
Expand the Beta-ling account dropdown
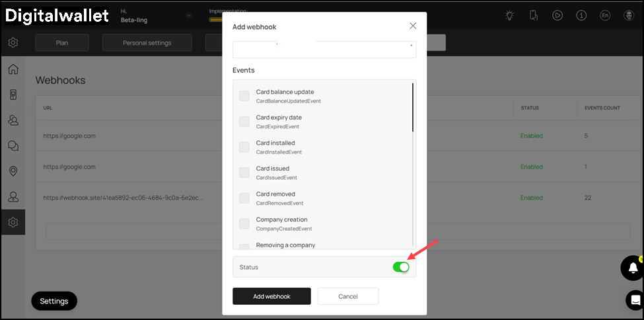(x=189, y=15)
